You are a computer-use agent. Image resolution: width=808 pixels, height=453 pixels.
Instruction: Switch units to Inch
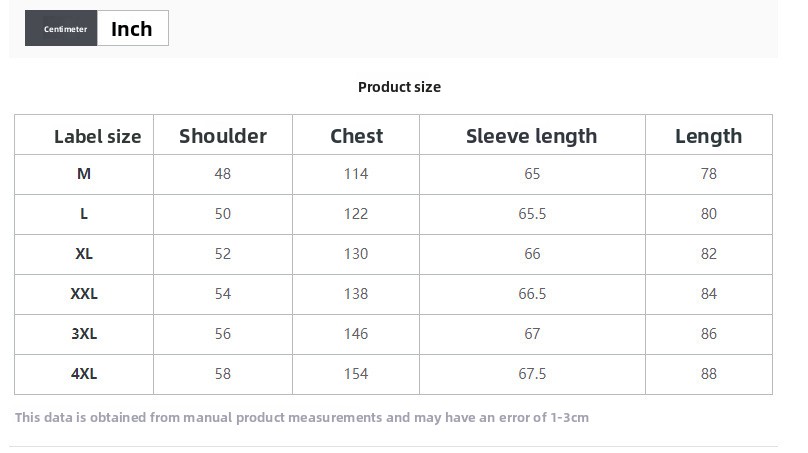(x=132, y=28)
